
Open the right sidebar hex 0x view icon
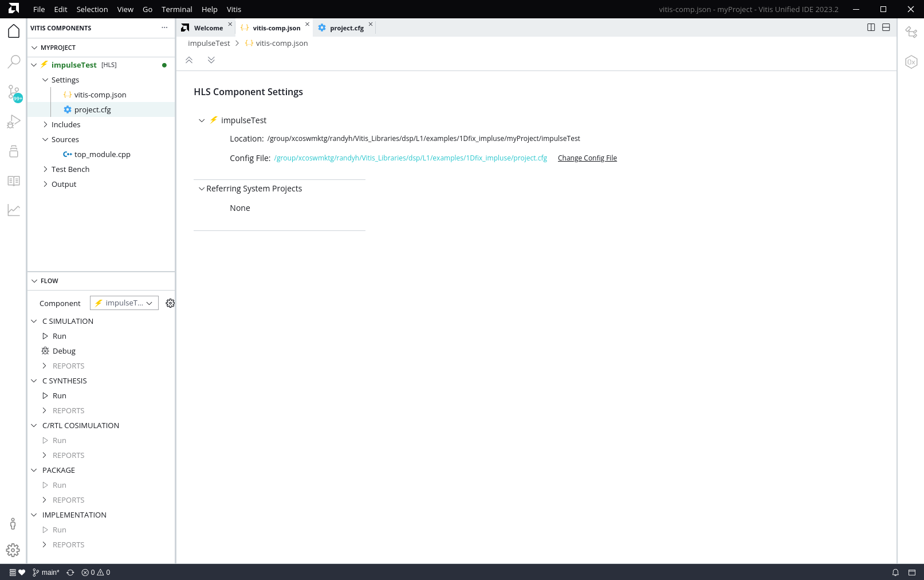(911, 62)
